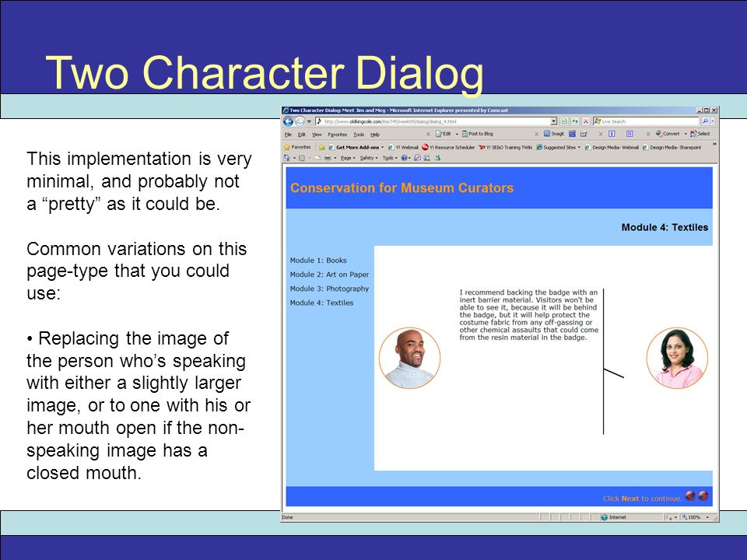Click the Select PDF toolbar button
This screenshot has width=747, height=560.
point(700,134)
